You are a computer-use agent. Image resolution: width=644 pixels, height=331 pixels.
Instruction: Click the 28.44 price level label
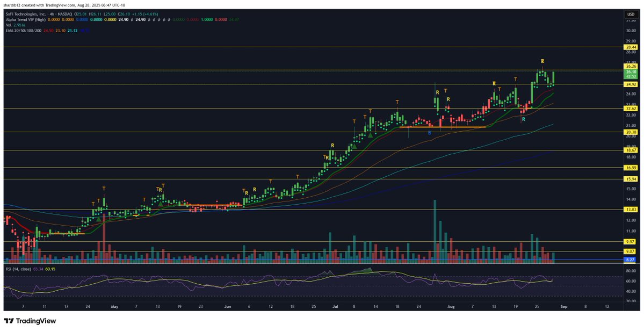(x=631, y=47)
